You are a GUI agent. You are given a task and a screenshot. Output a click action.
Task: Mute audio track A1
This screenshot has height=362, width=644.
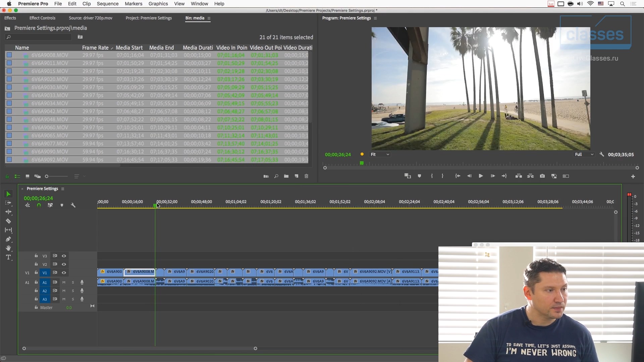pos(64,283)
